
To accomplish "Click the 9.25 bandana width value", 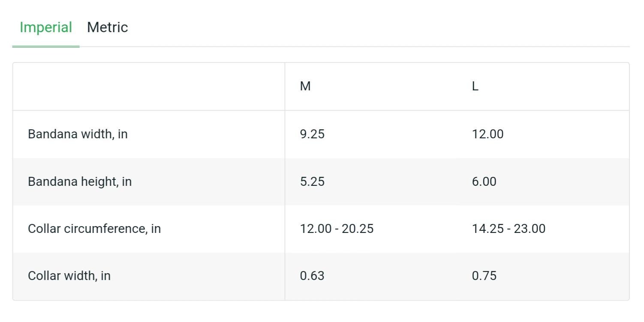I will (x=312, y=134).
